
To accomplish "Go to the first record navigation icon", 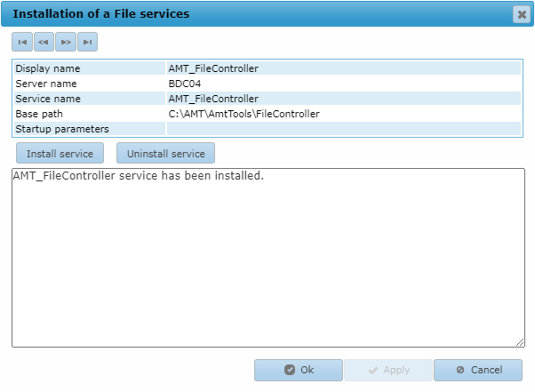I will (x=22, y=42).
